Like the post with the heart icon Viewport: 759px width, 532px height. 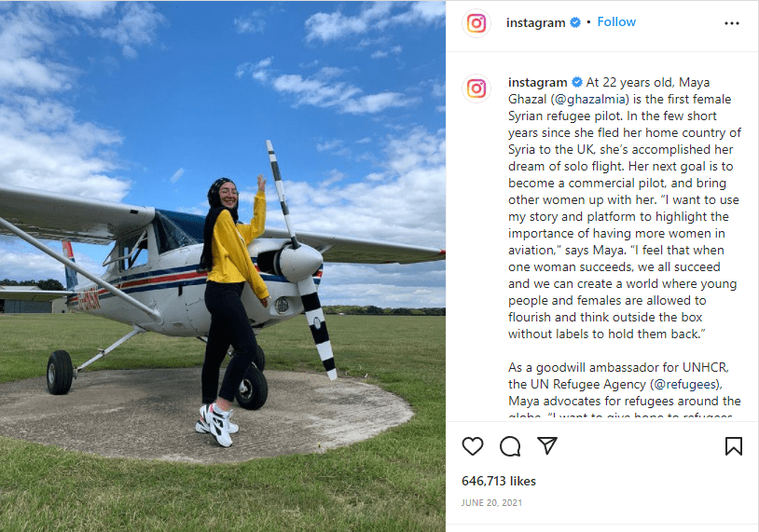pyautogui.click(x=473, y=446)
